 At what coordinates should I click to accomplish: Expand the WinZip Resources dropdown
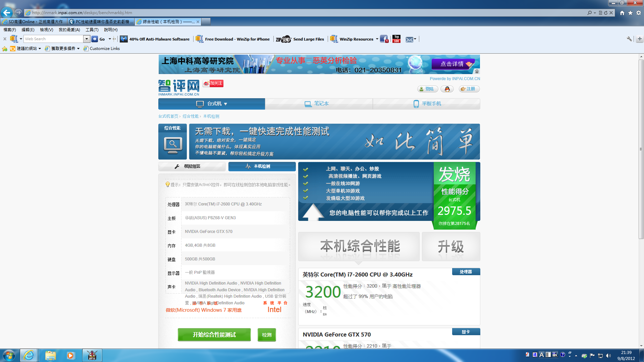click(x=377, y=39)
